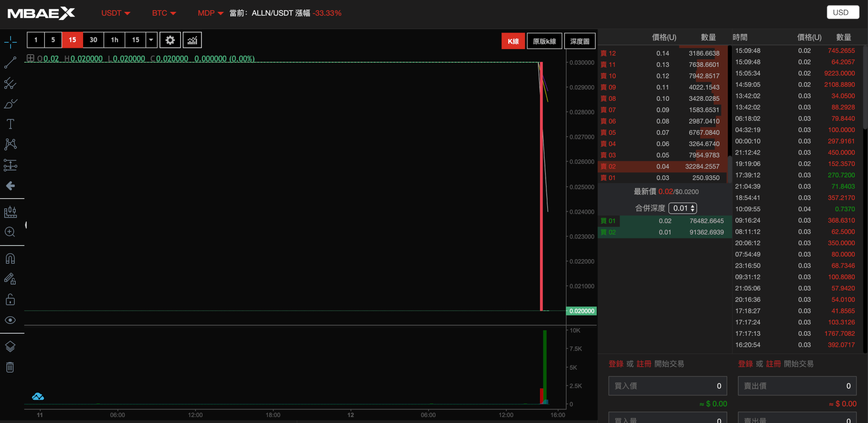868x423 pixels.
Task: Toggle lock all drawing tools
Action: (10, 299)
